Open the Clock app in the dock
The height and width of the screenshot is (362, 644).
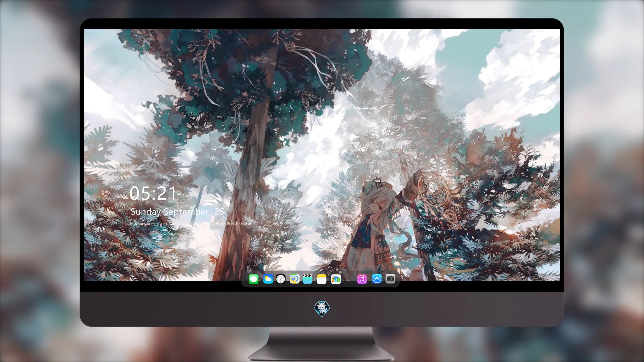tap(281, 279)
